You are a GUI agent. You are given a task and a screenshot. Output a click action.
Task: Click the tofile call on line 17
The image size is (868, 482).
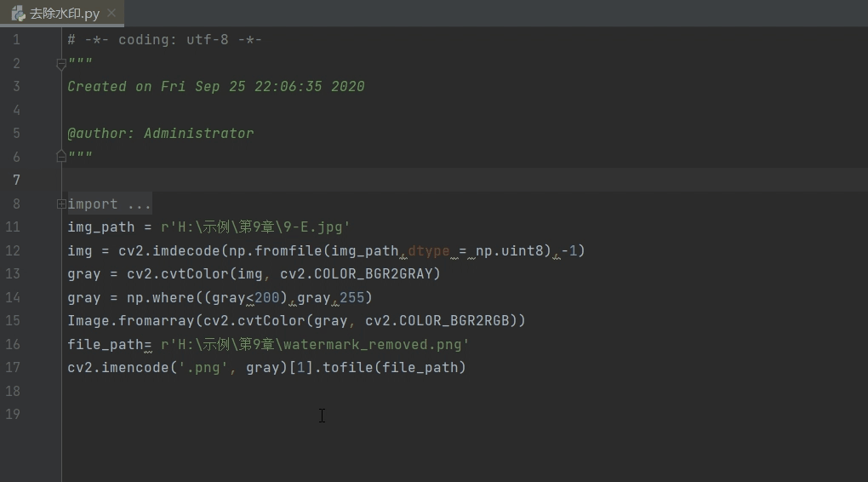pyautogui.click(x=348, y=368)
